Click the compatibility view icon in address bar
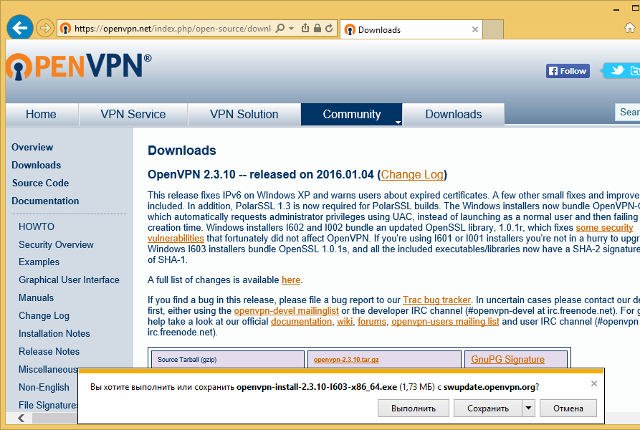This screenshot has height=430, width=640. [305, 28]
